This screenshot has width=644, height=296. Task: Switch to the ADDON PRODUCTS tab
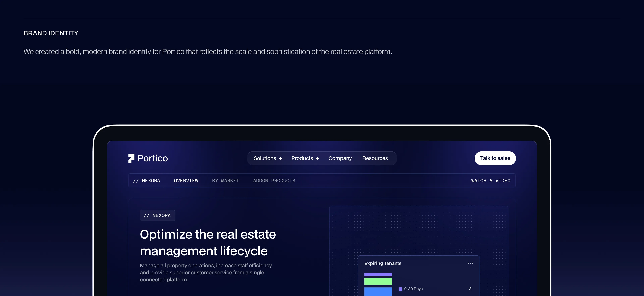pyautogui.click(x=274, y=181)
